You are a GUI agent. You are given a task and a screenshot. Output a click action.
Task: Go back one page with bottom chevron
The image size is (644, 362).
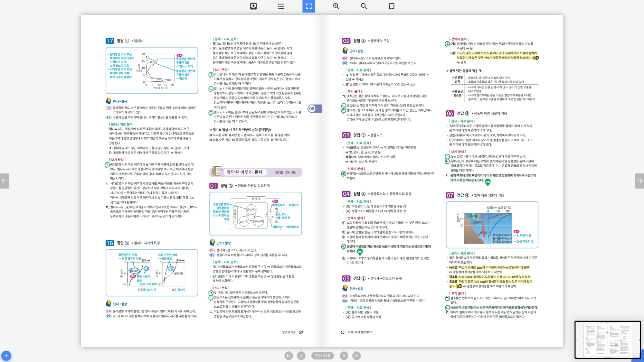pos(301,356)
